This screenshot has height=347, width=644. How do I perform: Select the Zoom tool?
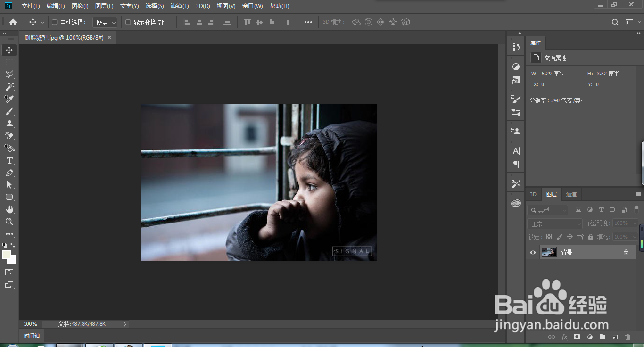(x=9, y=222)
